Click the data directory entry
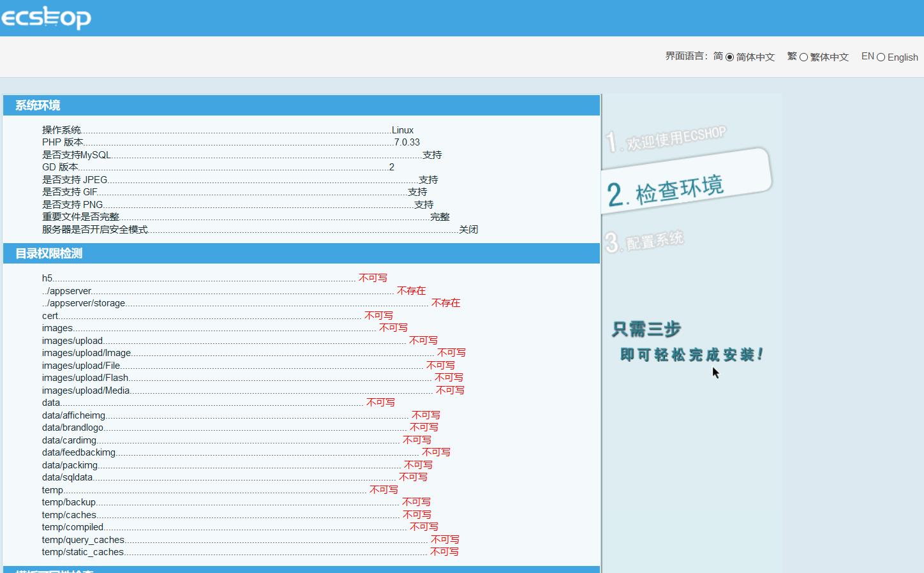Image resolution: width=924 pixels, height=573 pixels. point(51,403)
